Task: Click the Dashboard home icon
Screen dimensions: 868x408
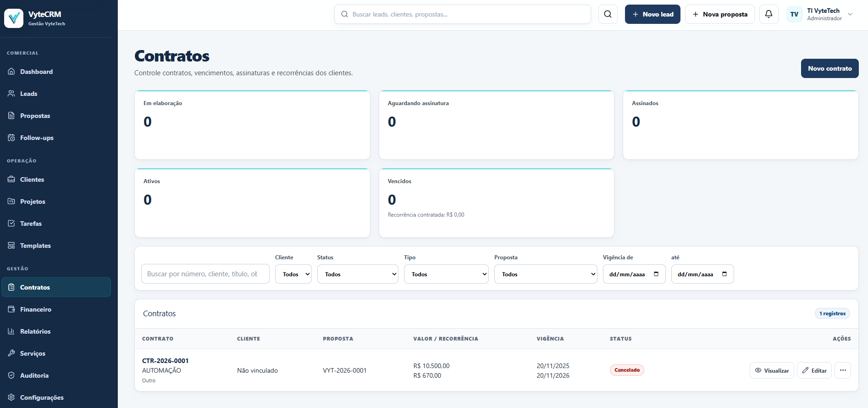Action: click(x=11, y=72)
